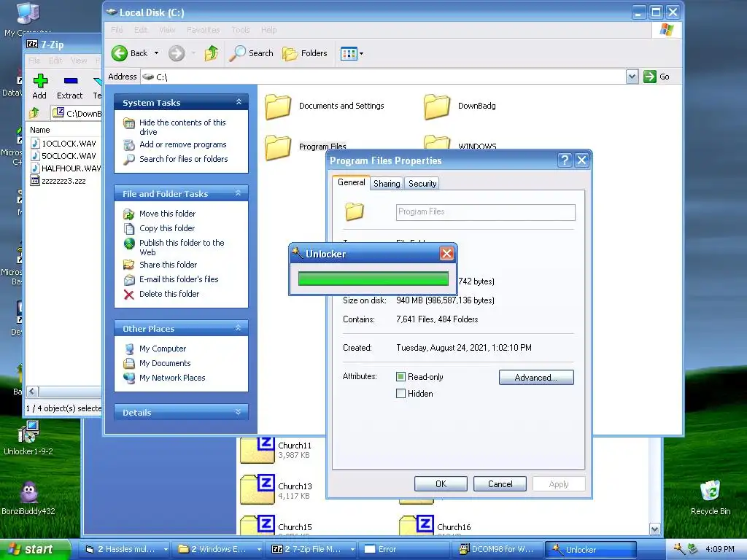Toggle the Read-only attribute checkbox
The height and width of the screenshot is (560, 747).
click(x=400, y=377)
